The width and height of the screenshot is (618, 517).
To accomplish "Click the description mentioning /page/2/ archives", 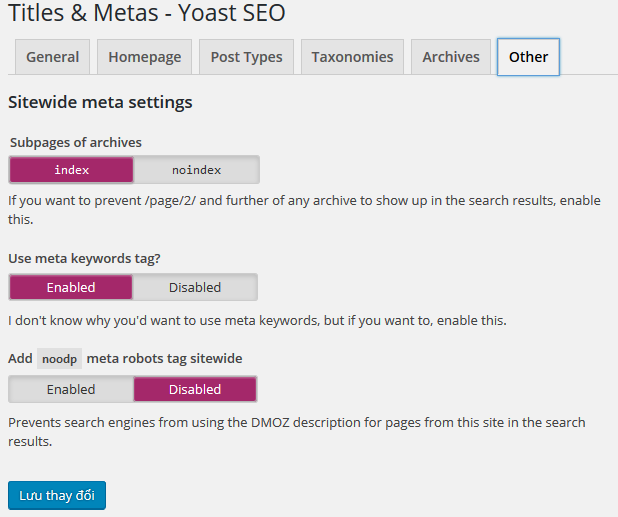I will 304,210.
